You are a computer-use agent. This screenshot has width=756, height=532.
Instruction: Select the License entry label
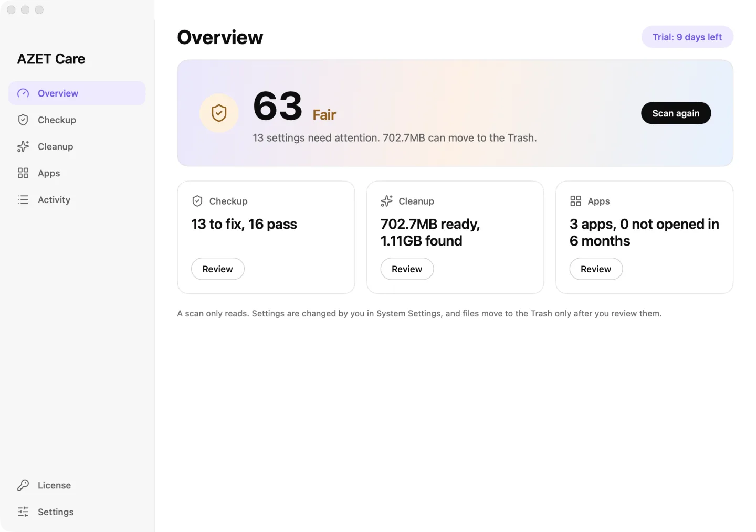point(54,485)
